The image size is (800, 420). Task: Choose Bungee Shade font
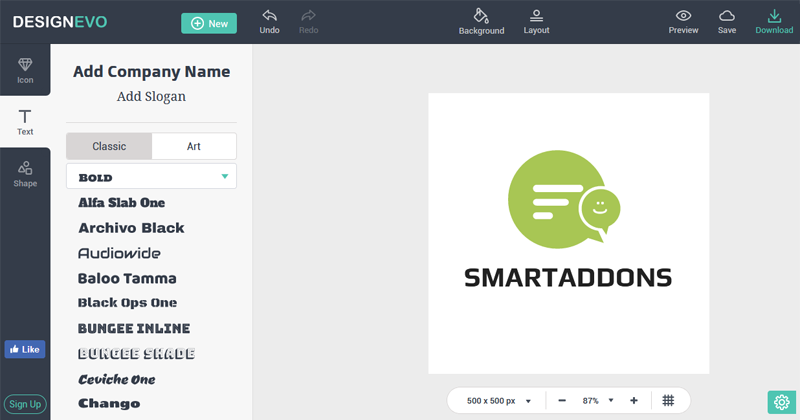[x=136, y=354]
